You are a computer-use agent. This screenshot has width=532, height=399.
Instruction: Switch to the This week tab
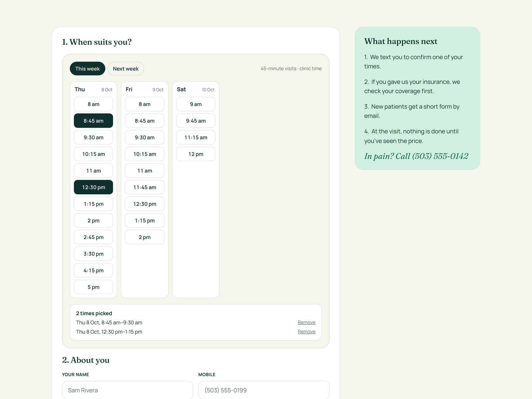pos(87,68)
